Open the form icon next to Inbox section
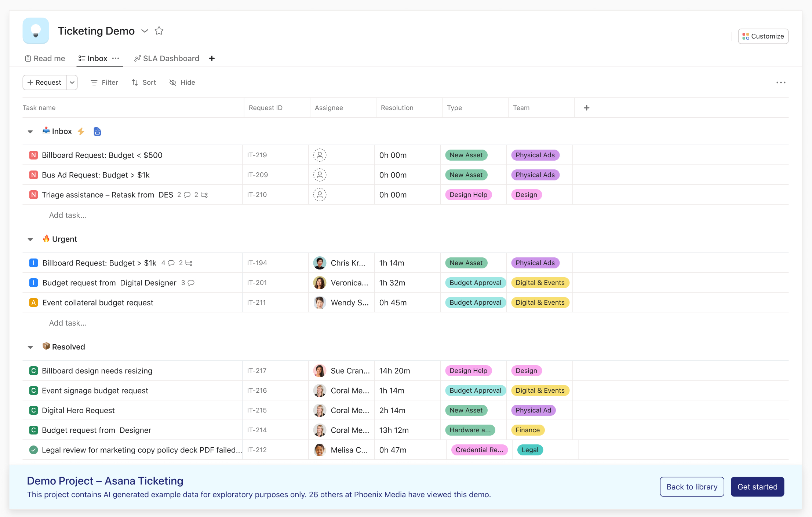 97,131
